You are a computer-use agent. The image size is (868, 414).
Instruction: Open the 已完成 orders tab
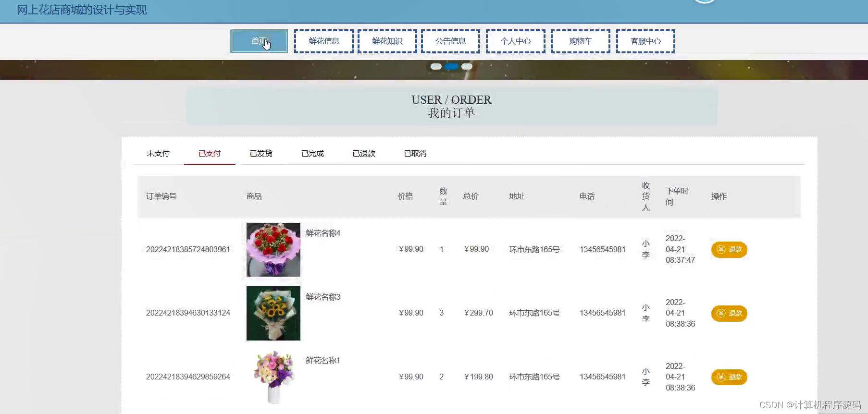pos(312,154)
